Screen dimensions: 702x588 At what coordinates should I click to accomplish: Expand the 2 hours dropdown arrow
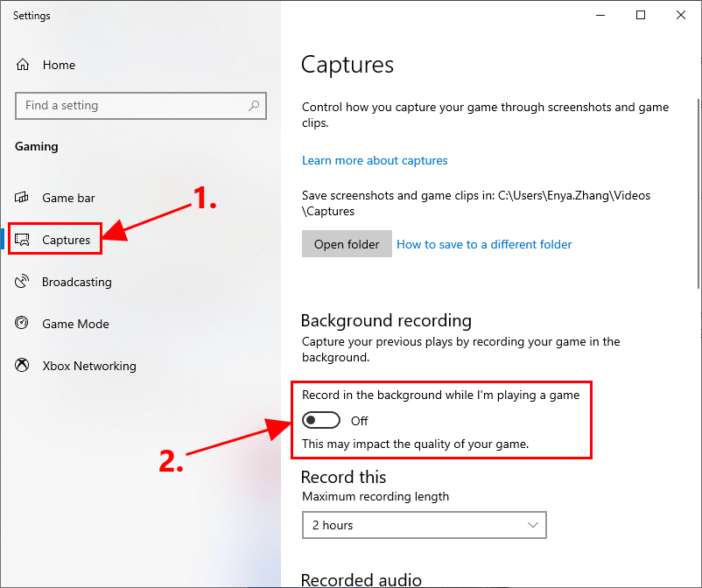coord(532,525)
